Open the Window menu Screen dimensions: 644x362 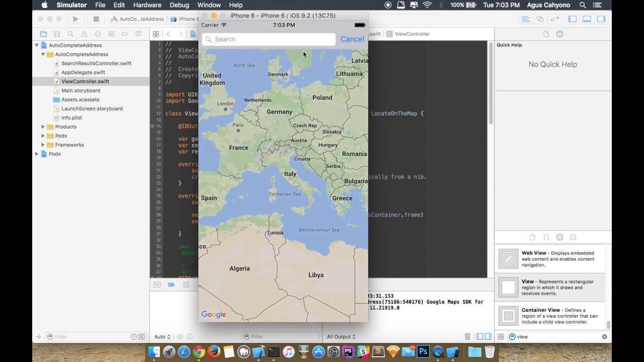point(209,5)
